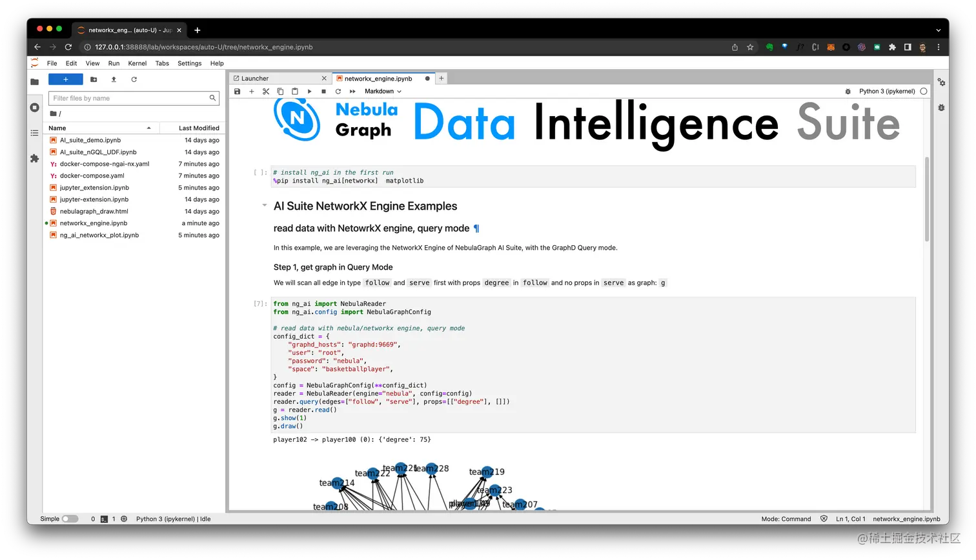This screenshot has height=560, width=976.
Task: Enable the debugger bug icon in the notebook toolbar
Action: (848, 92)
